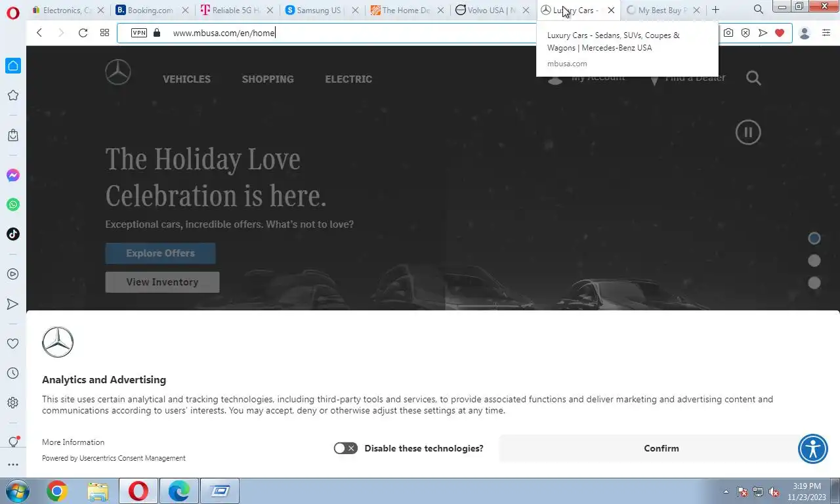Search open tabs with magnifier icon
The image size is (840, 504).
pos(759,10)
